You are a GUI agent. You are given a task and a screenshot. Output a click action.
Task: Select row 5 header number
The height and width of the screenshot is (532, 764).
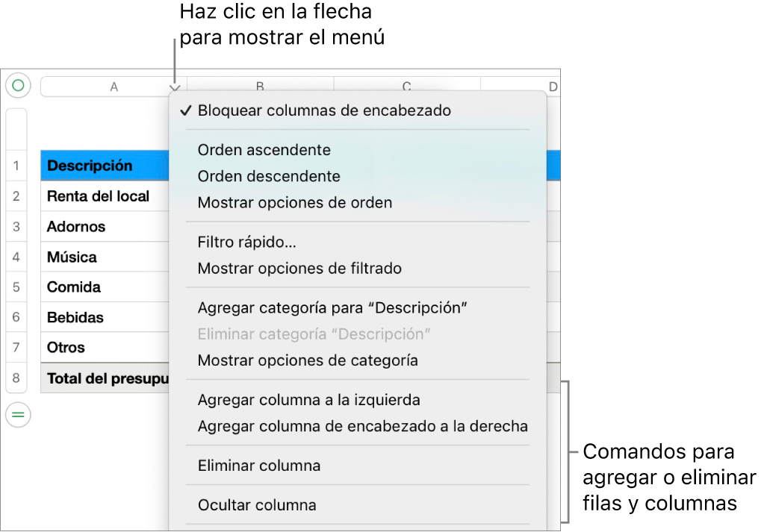click(16, 287)
